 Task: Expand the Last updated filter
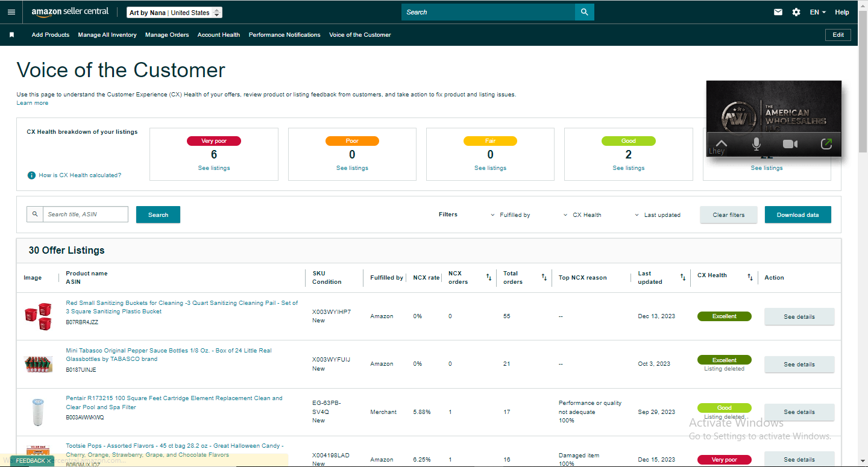tap(658, 215)
